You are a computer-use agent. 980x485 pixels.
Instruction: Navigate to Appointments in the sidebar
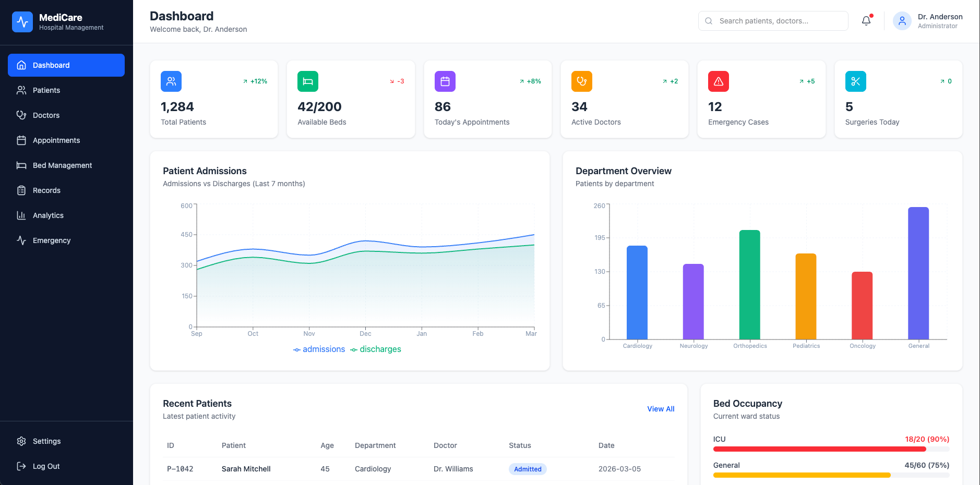pos(66,140)
